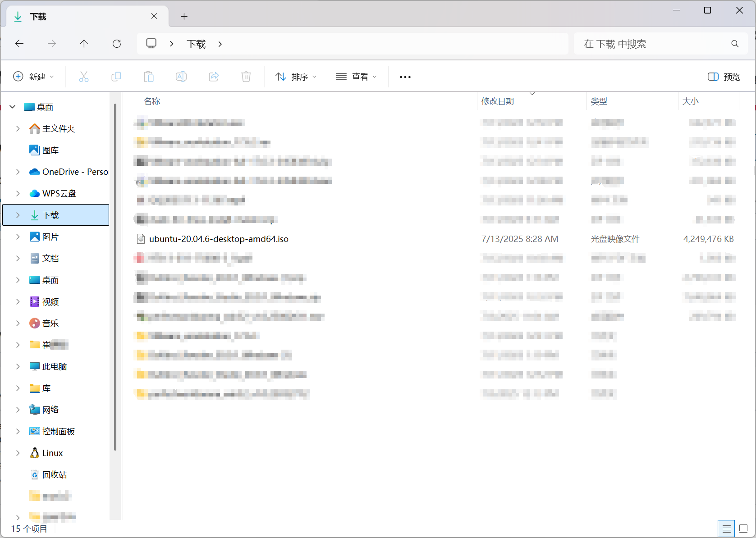756x538 pixels.
Task: Click the Paste clipboard icon
Action: pos(149,77)
